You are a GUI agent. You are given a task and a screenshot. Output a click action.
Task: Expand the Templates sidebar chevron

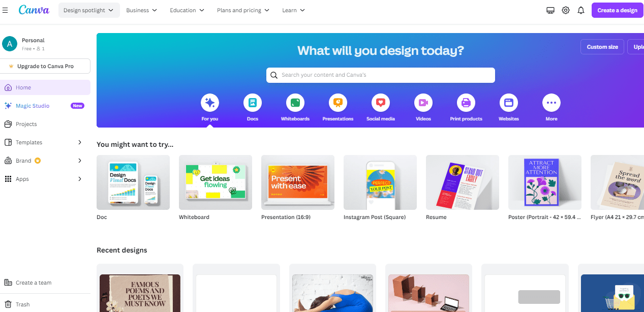80,142
